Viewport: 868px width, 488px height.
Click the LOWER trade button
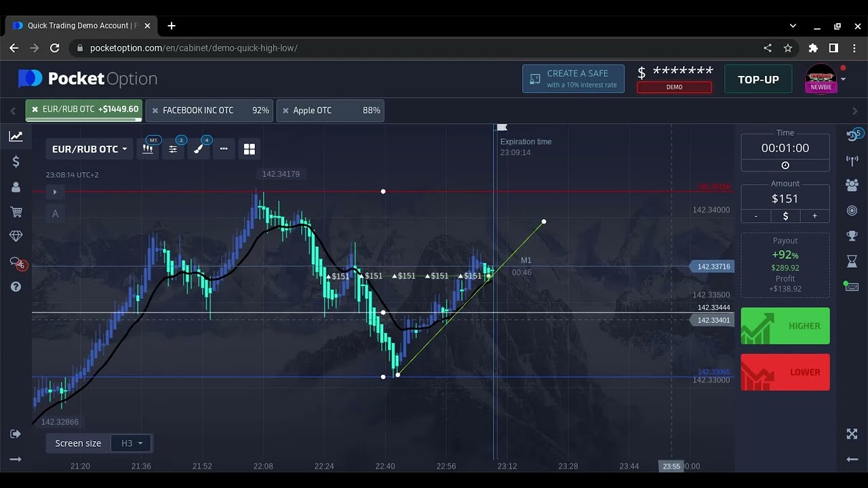[785, 372]
